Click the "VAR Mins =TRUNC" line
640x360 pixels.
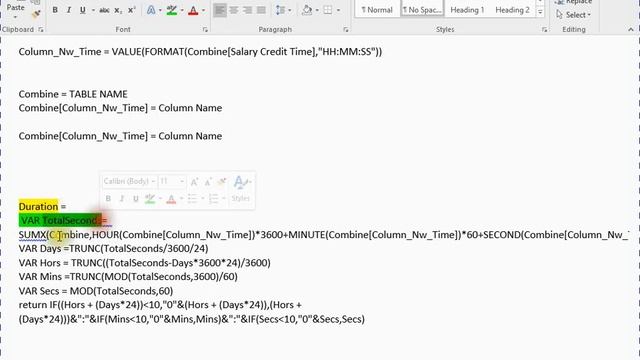coord(128,277)
